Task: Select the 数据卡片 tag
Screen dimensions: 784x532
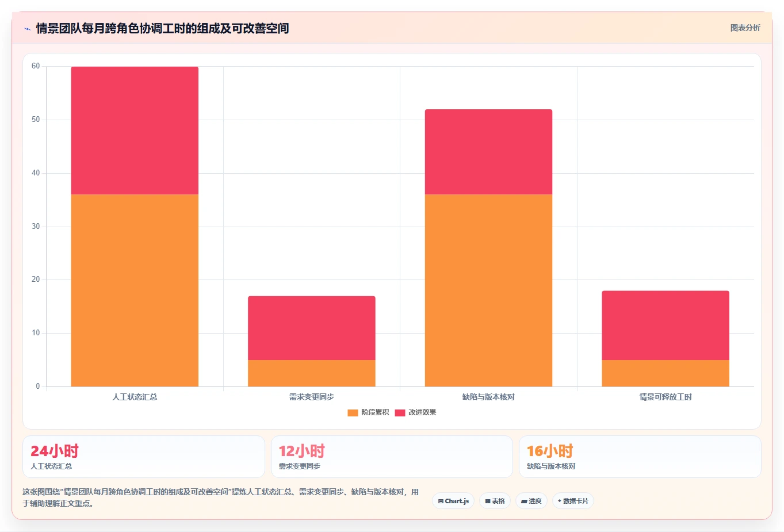Action: [x=573, y=501]
